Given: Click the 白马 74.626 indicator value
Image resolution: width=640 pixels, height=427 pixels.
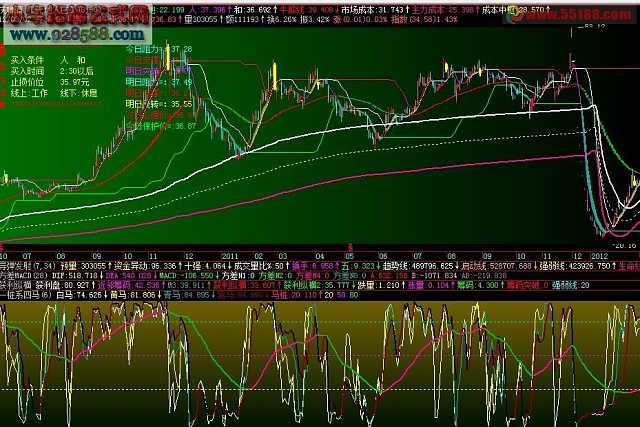Looking at the screenshot, I should [x=81, y=295].
